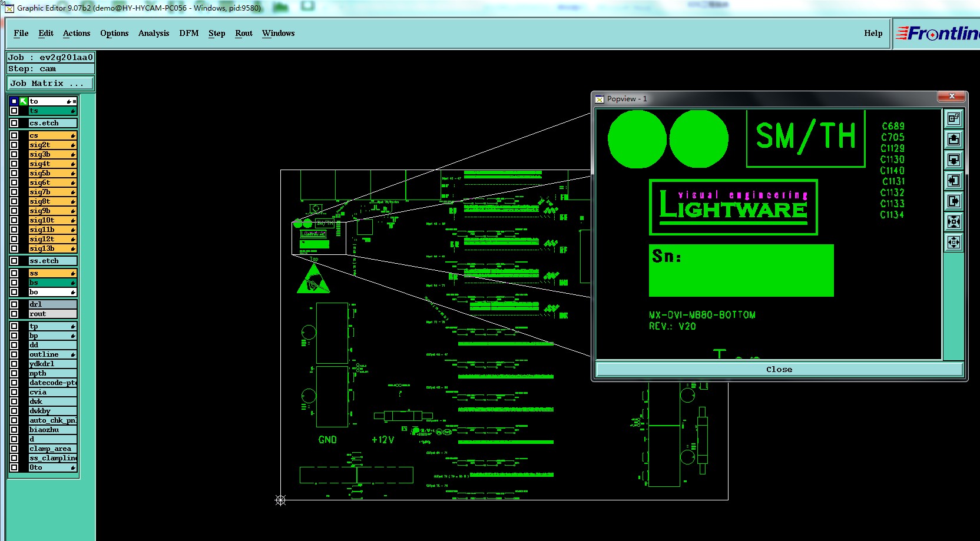The width and height of the screenshot is (980, 541).
Task: Click the hand icon on the tp layer row
Action: (73, 327)
